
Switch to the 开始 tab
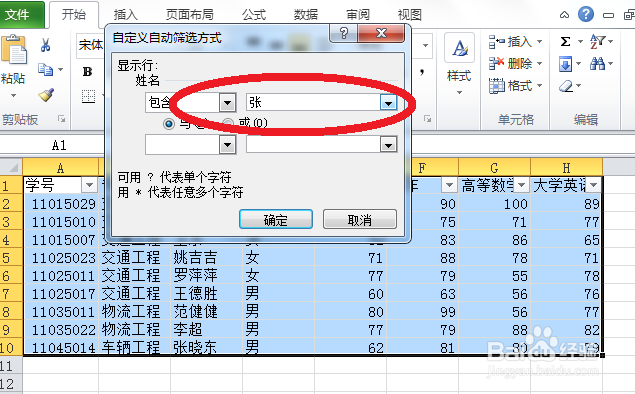click(74, 15)
